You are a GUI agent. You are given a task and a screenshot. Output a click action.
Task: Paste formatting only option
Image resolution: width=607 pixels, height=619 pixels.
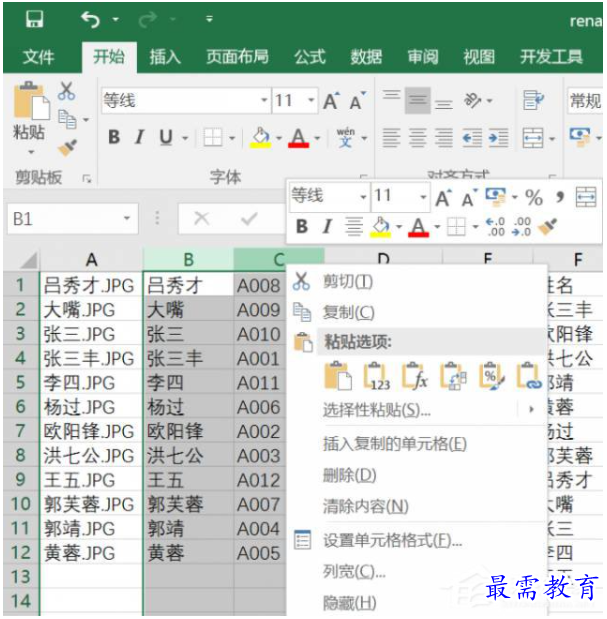[x=491, y=376]
